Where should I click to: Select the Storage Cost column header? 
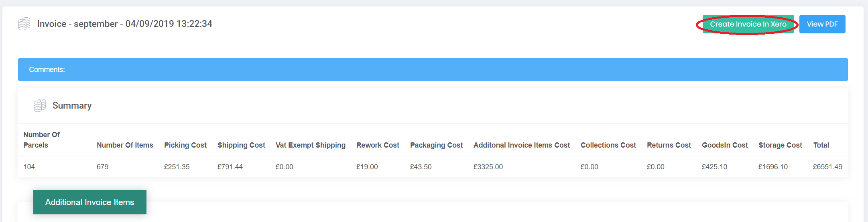point(780,145)
